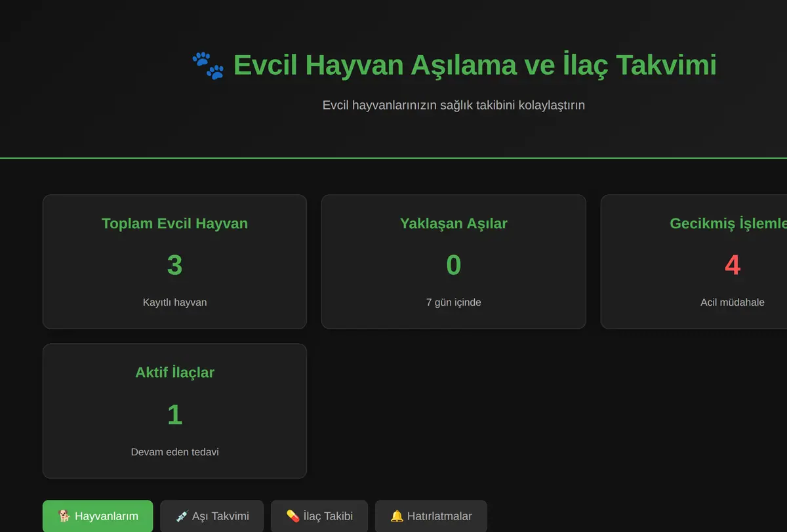Click the page title Evcil Hayvan Aşılama
This screenshot has width=787, height=532.
[x=475, y=66]
